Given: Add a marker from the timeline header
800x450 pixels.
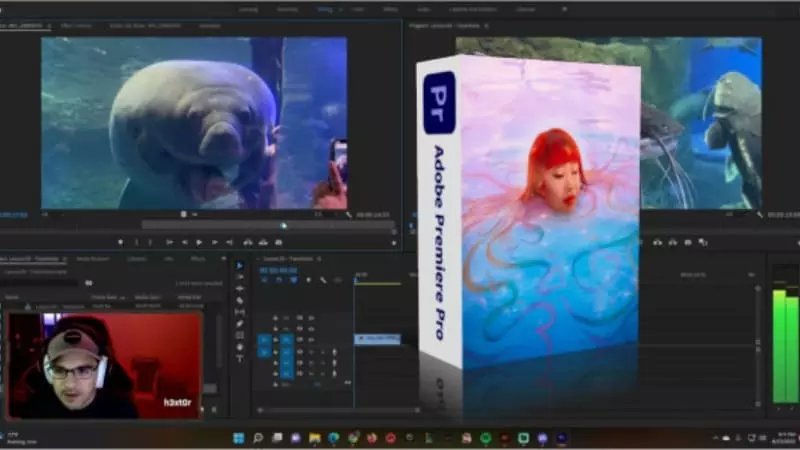Looking at the screenshot, I should tap(308, 280).
